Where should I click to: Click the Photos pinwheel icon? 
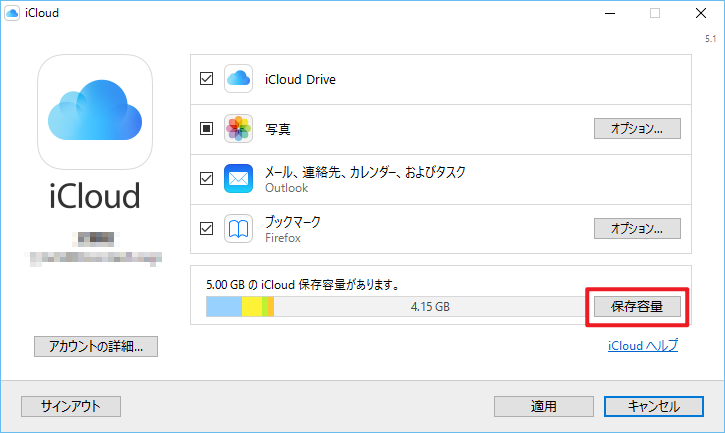coord(238,128)
